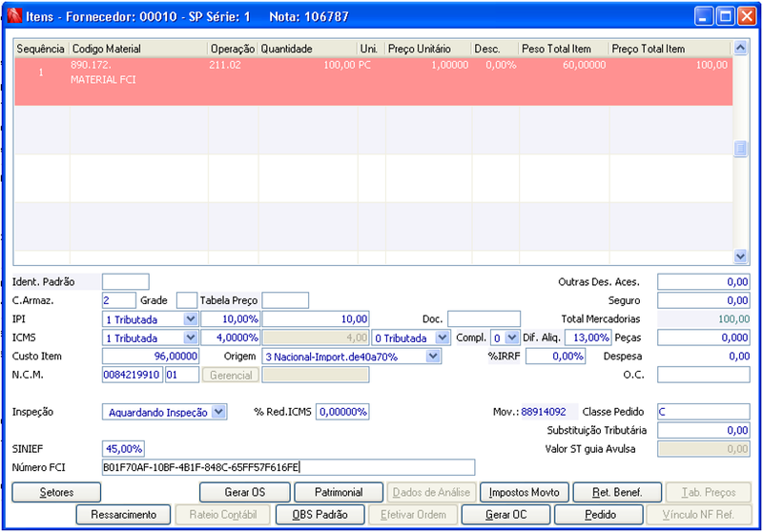Click the Sequência column header
This screenshot has width=763, height=532.
click(x=41, y=49)
